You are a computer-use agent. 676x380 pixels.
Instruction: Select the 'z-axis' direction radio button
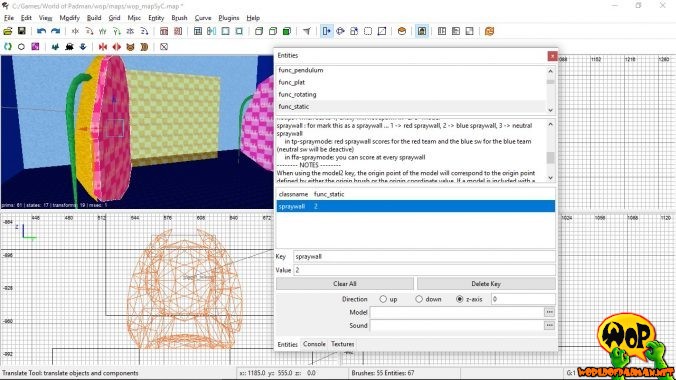tap(460, 299)
